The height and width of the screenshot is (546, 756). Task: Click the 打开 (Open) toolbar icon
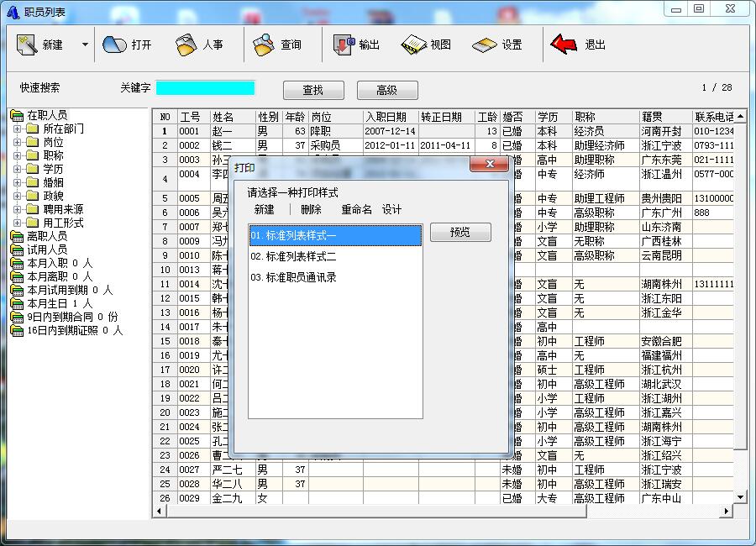tap(114, 45)
